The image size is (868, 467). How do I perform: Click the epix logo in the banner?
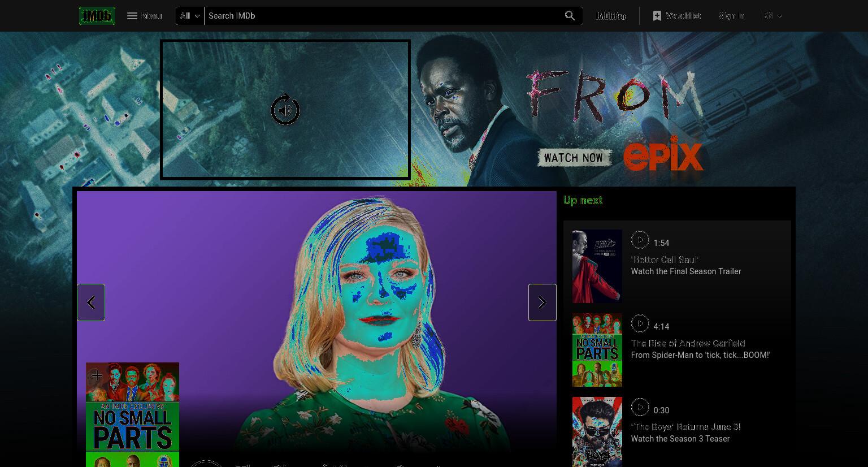point(663,153)
